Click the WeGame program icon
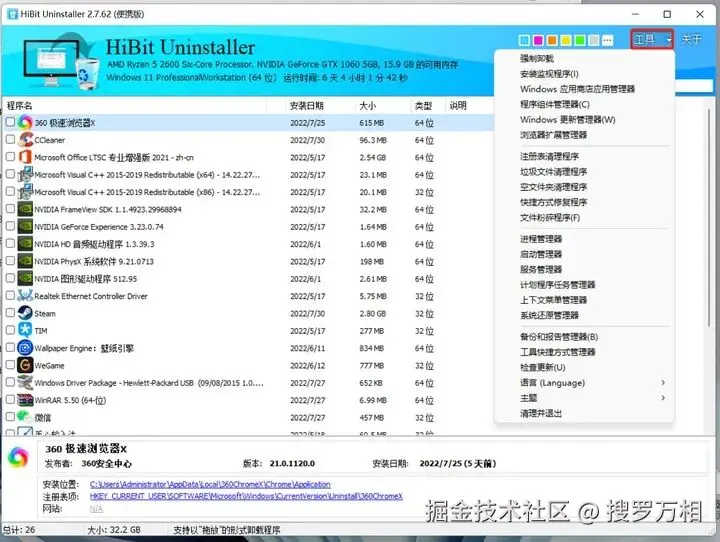The width and height of the screenshot is (720, 542). coord(25,365)
